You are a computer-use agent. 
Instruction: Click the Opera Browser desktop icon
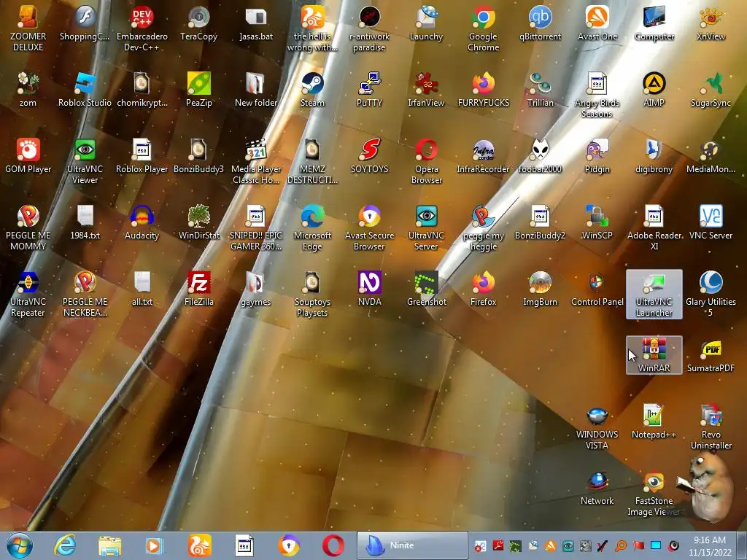point(426,161)
